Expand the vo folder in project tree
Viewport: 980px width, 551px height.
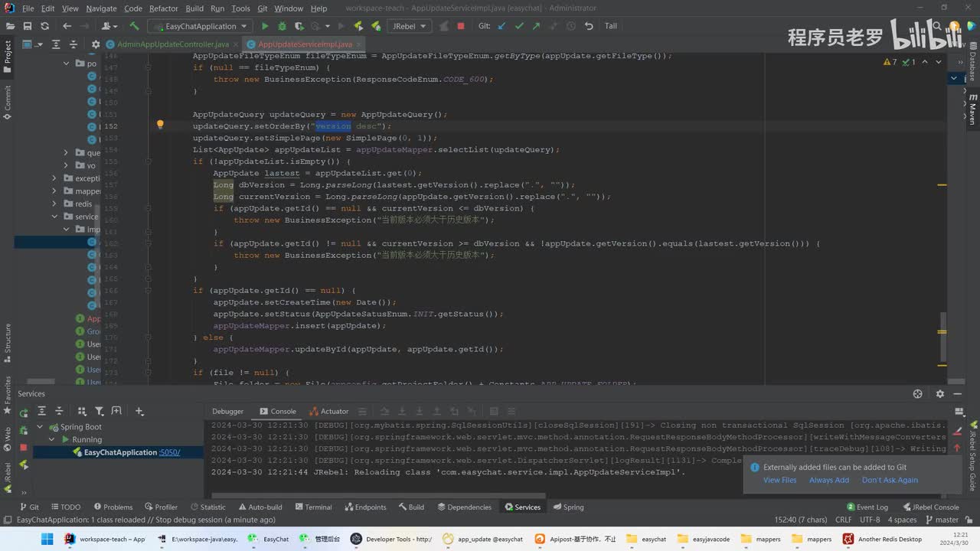pyautogui.click(x=67, y=165)
